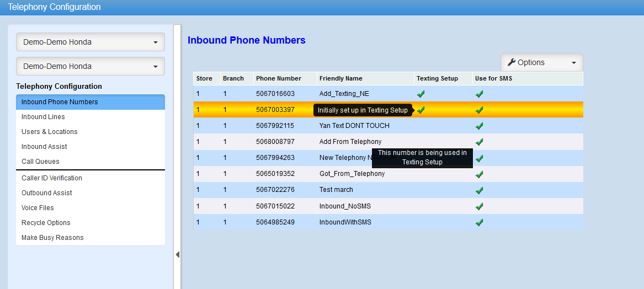This screenshot has width=644, height=289.
Task: Collapse the left sidebar with arrow handle
Action: pyautogui.click(x=177, y=254)
